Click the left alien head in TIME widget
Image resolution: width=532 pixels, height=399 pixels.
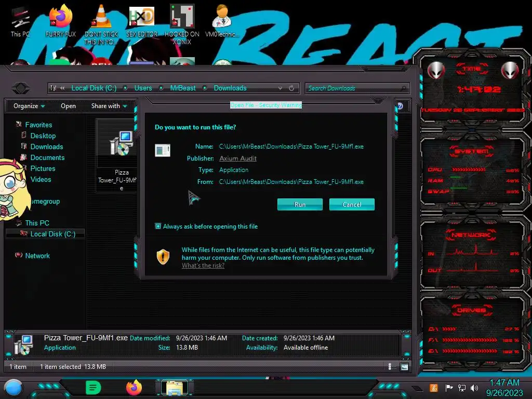(436, 70)
